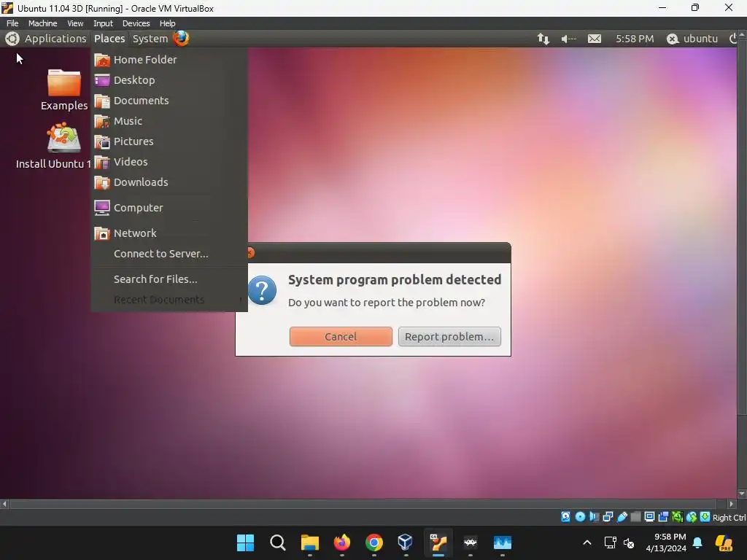Select Computer in Places menu
Screen dimensions: 747x560
point(169,208)
